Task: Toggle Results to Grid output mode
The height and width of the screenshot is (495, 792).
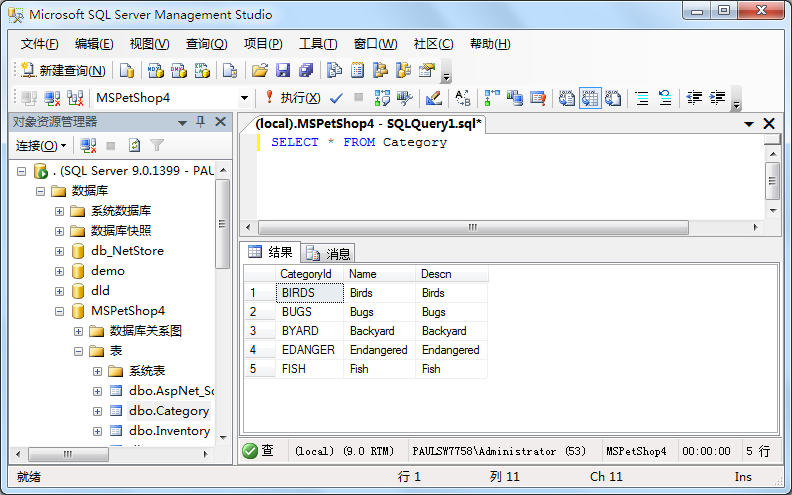Action: 590,98
